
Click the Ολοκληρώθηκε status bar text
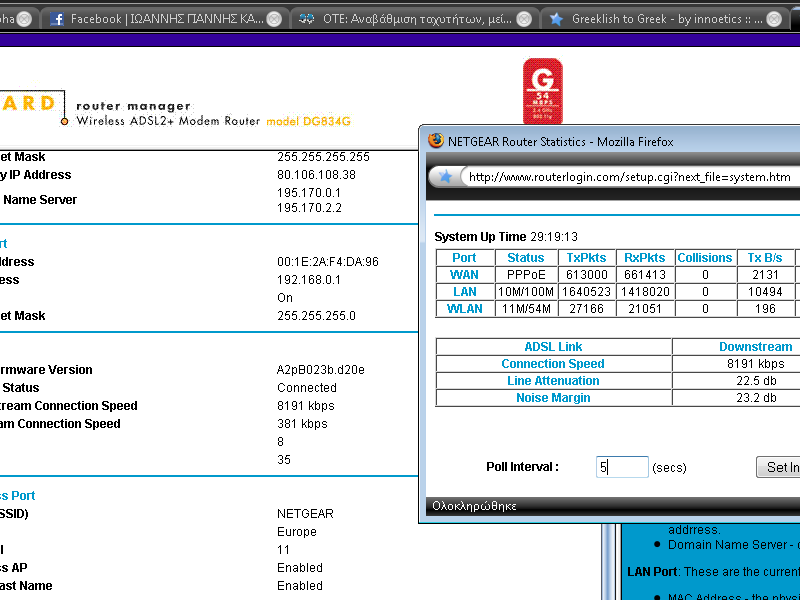coord(474,506)
